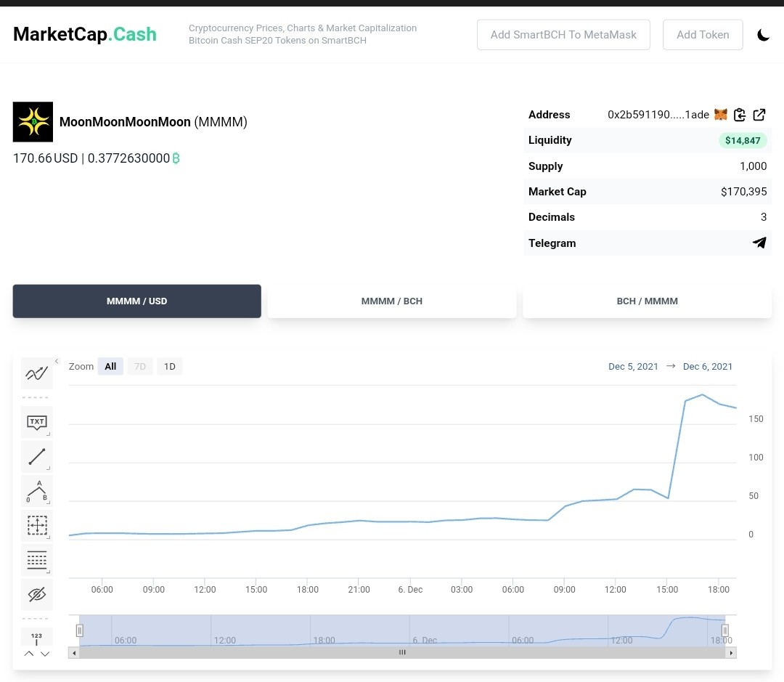The height and width of the screenshot is (682, 784).
Task: Copy the token address icon
Action: [740, 115]
